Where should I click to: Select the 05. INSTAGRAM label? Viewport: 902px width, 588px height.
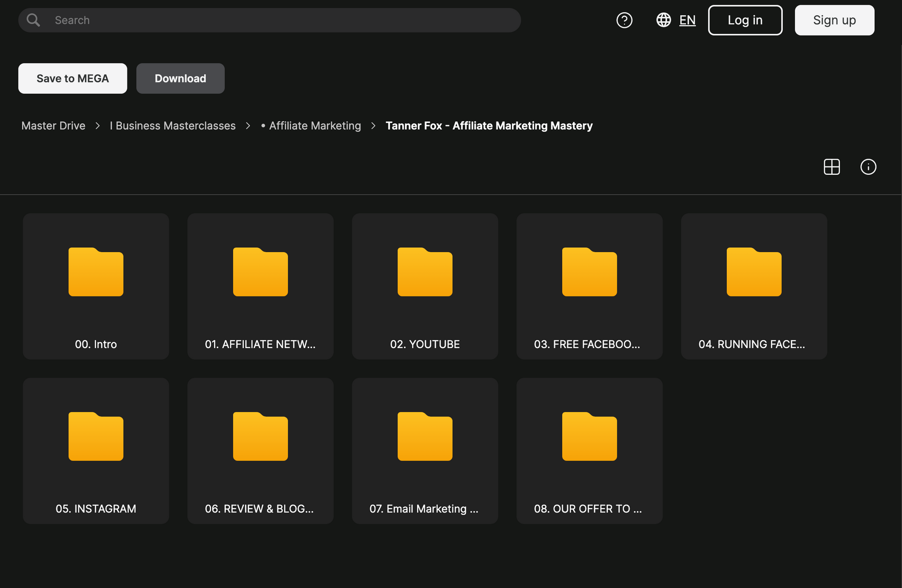click(x=96, y=509)
